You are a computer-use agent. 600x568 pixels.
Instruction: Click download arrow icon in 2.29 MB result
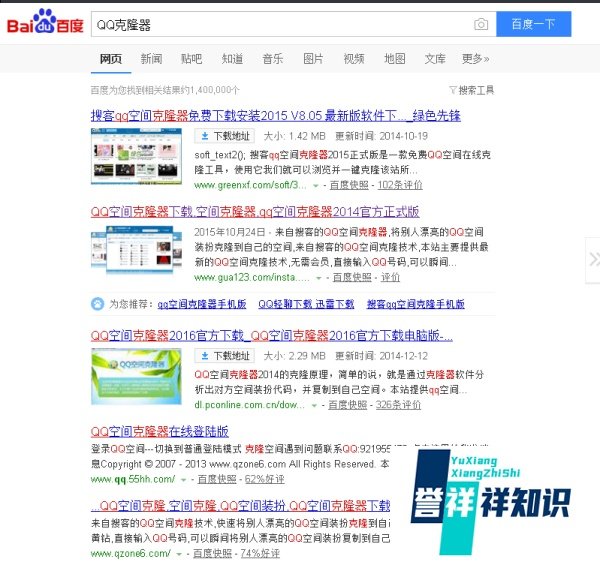205,356
